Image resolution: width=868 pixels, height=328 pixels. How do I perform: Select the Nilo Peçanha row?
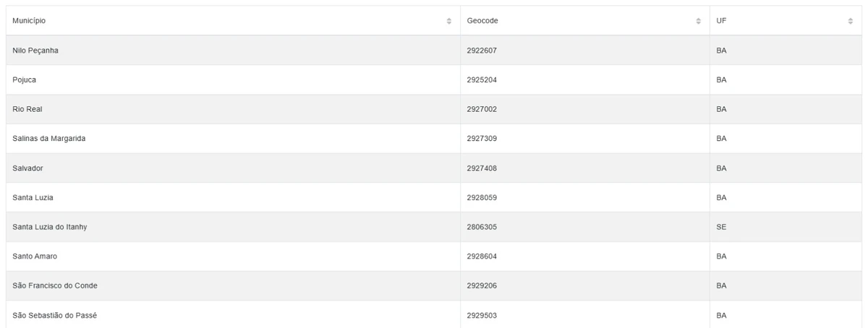point(36,51)
